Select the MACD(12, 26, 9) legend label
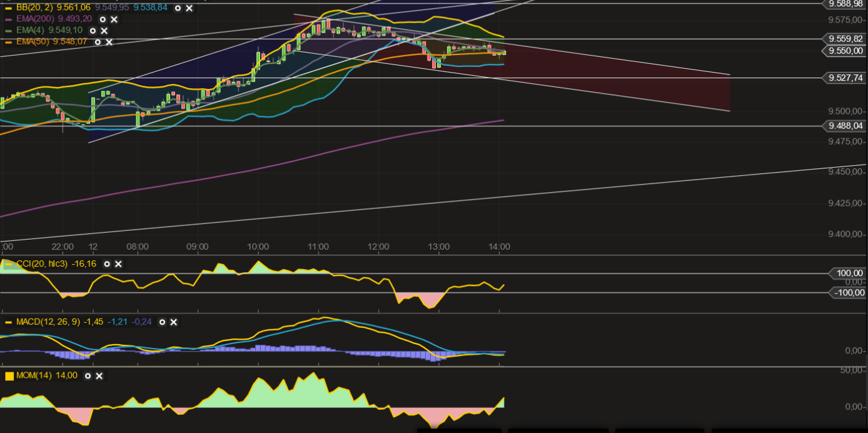 [x=49, y=322]
